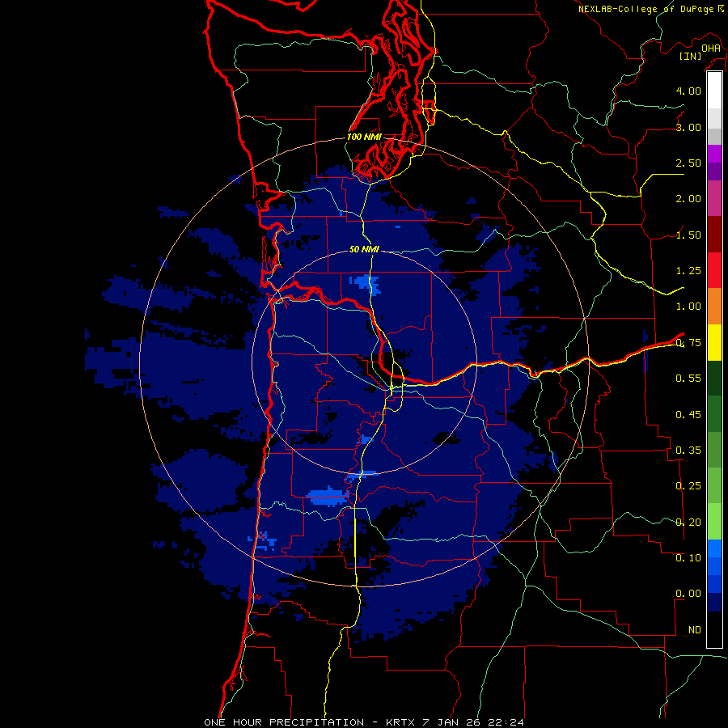This screenshot has height=728, width=728.
Task: Click the 'ND' legend label
Action: (x=695, y=630)
